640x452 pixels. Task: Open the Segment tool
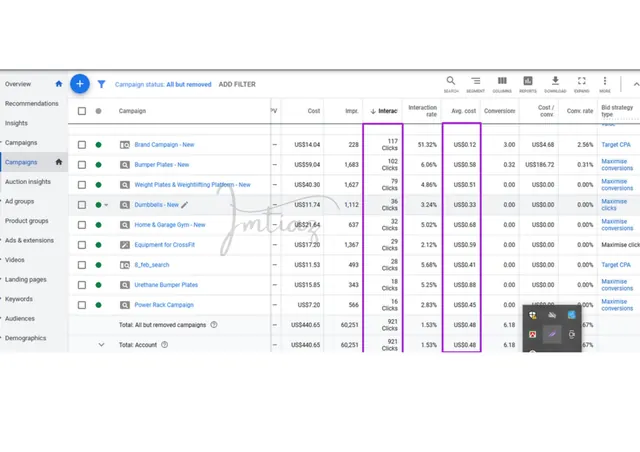point(476,84)
